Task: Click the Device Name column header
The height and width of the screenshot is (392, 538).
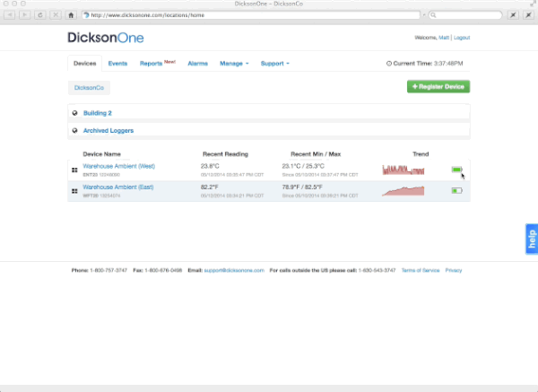Action: point(101,154)
